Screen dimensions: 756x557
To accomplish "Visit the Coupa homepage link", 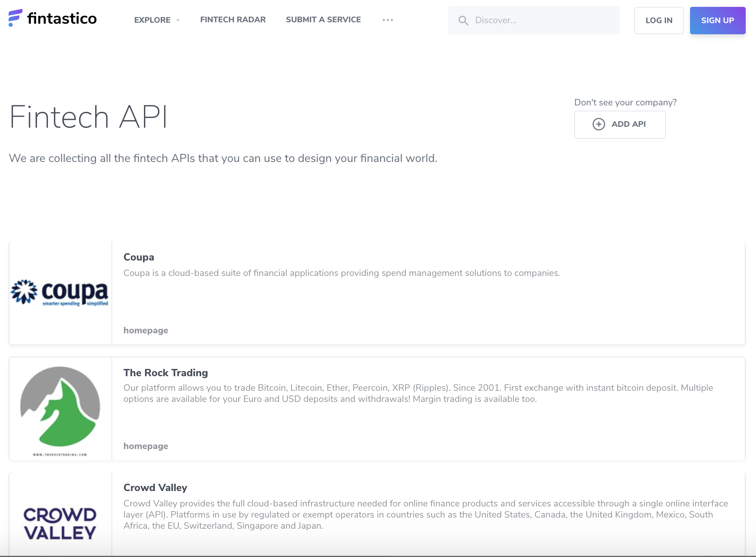I will (x=146, y=330).
